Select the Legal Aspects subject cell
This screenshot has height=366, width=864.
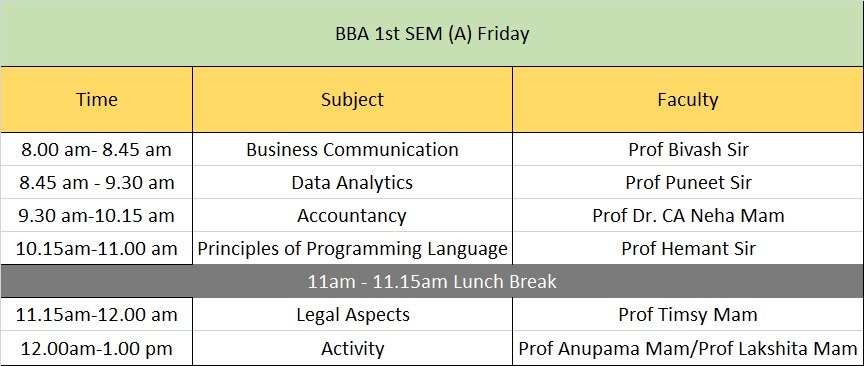353,315
